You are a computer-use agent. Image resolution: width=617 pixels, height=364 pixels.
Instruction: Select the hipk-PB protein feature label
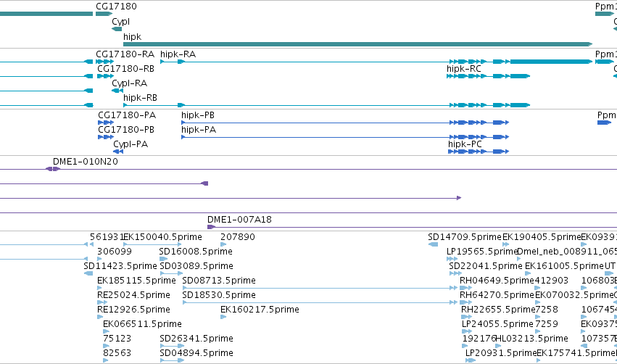(x=198, y=115)
